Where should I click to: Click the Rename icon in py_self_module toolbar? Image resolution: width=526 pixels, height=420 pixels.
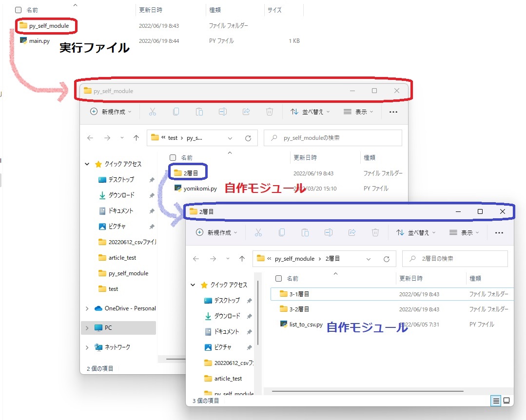(223, 112)
